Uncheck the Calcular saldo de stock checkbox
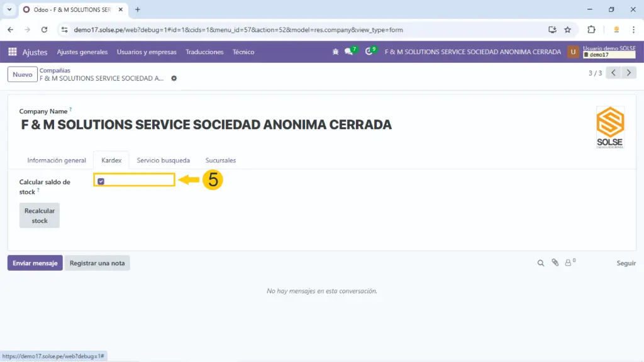This screenshot has width=644, height=362. 101,181
